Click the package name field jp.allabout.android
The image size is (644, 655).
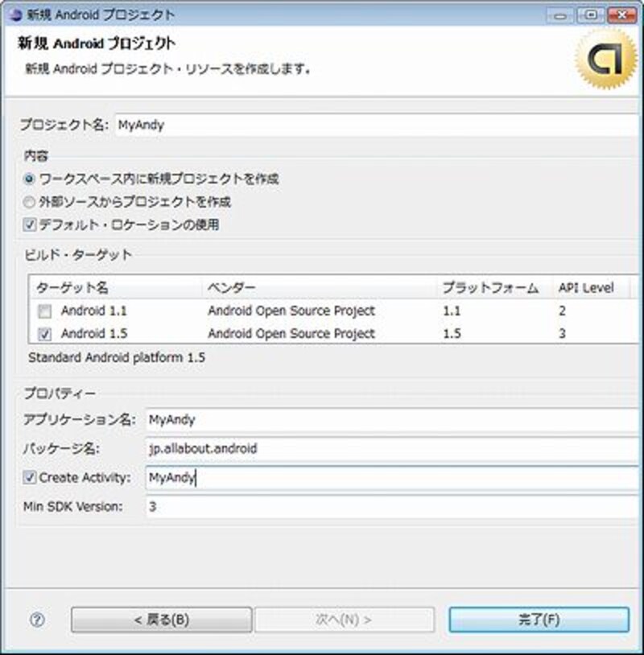tap(392, 449)
